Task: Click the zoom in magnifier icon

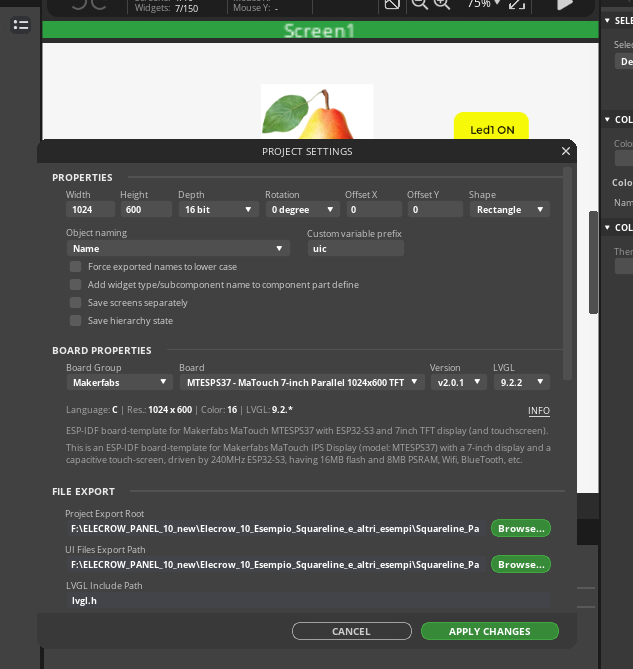Action: (441, 4)
